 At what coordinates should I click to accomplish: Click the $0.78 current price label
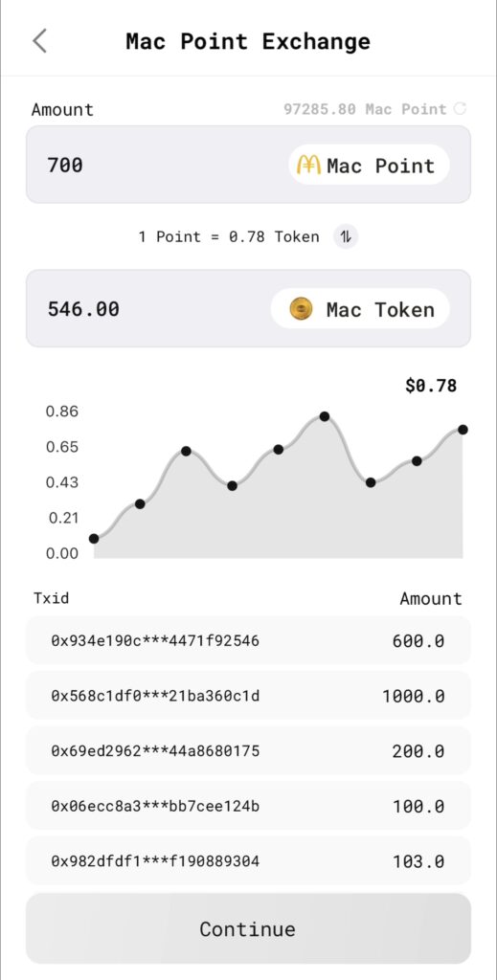[431, 386]
